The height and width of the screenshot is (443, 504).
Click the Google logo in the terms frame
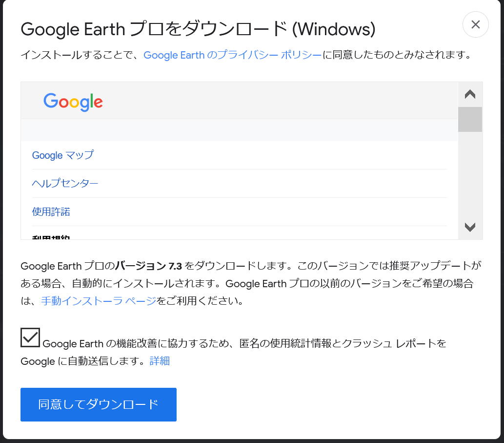(73, 102)
